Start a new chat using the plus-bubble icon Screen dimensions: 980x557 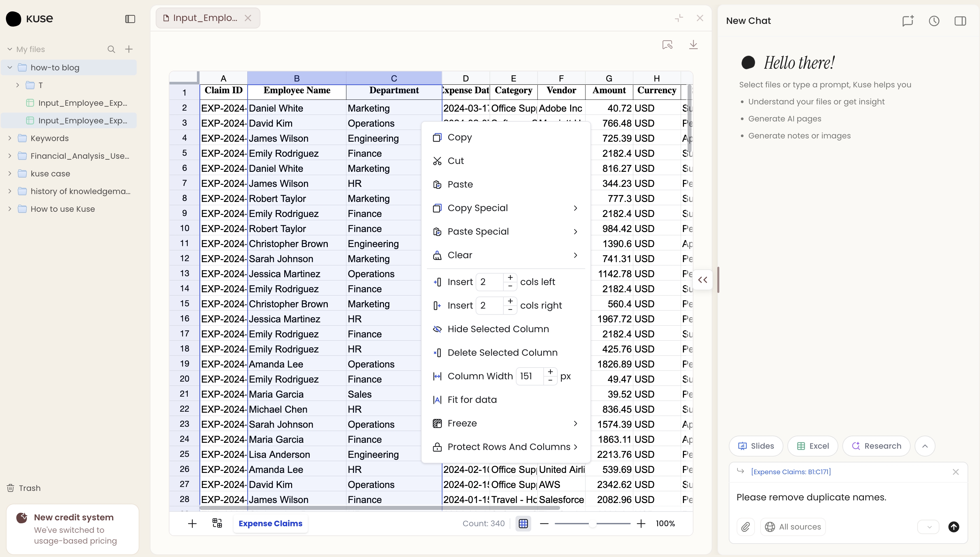908,21
